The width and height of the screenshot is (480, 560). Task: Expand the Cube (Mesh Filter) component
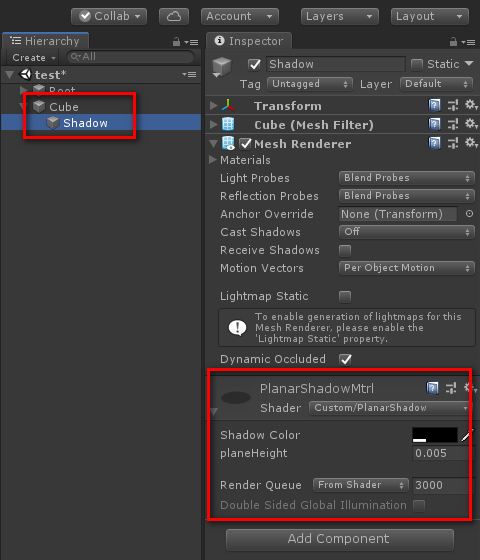click(x=214, y=124)
